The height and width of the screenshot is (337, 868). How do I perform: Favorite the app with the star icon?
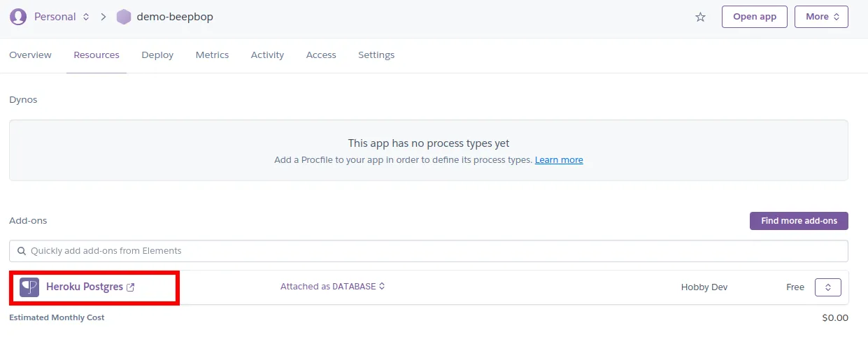point(700,17)
